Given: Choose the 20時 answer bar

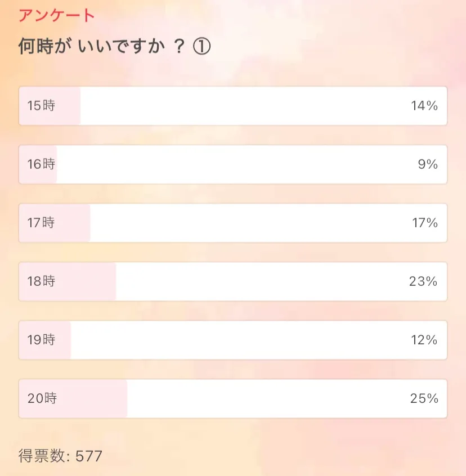Looking at the screenshot, I should [x=233, y=398].
